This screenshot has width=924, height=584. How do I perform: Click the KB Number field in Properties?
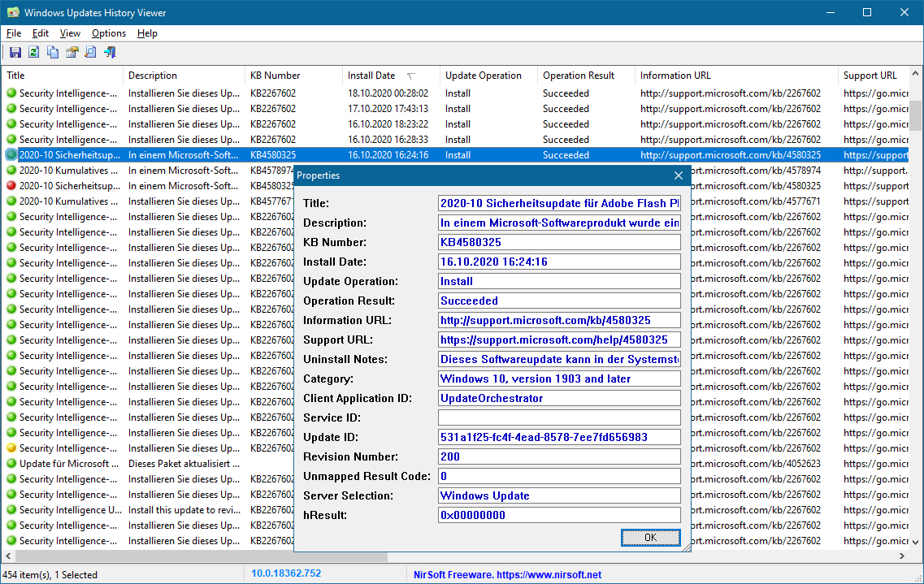tap(559, 242)
